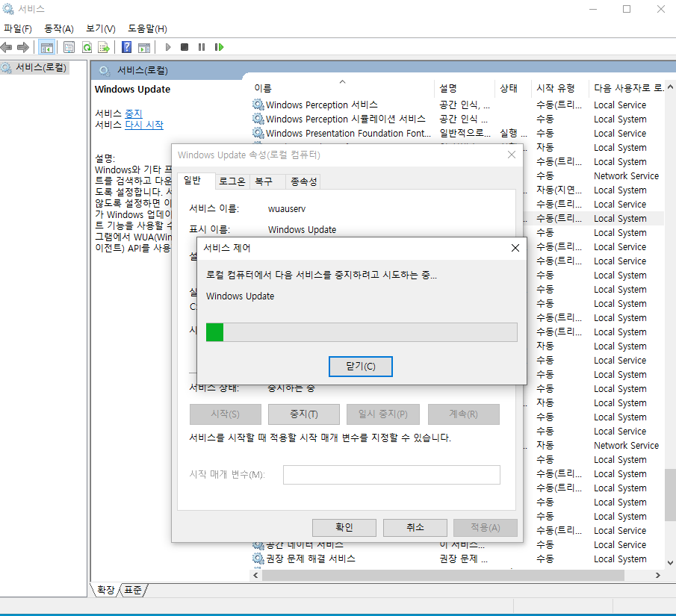Click the horizontal scrollbar right arrow
Viewport: 676px width, 616px height.
(x=658, y=576)
